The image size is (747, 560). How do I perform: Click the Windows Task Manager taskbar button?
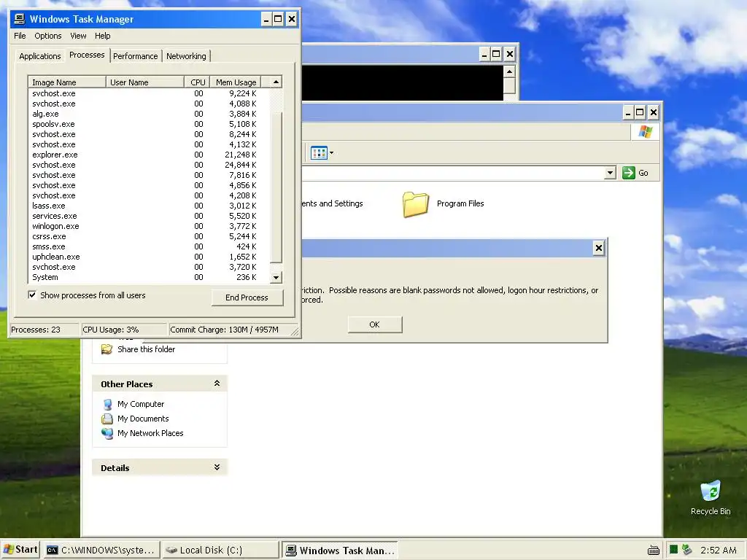340,550
